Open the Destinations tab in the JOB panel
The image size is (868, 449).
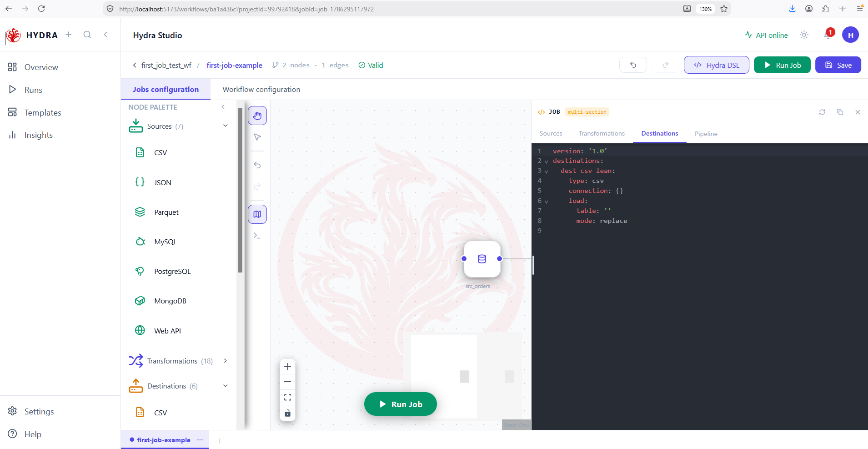coord(660,133)
